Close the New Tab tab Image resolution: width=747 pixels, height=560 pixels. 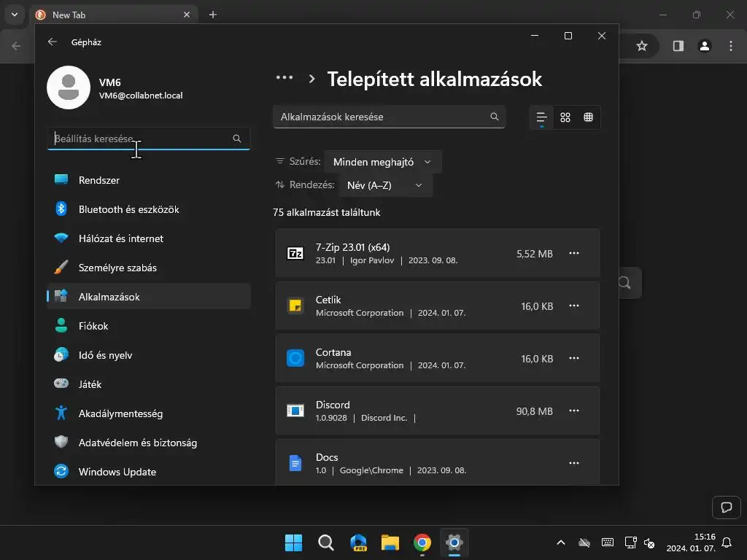pyautogui.click(x=187, y=15)
